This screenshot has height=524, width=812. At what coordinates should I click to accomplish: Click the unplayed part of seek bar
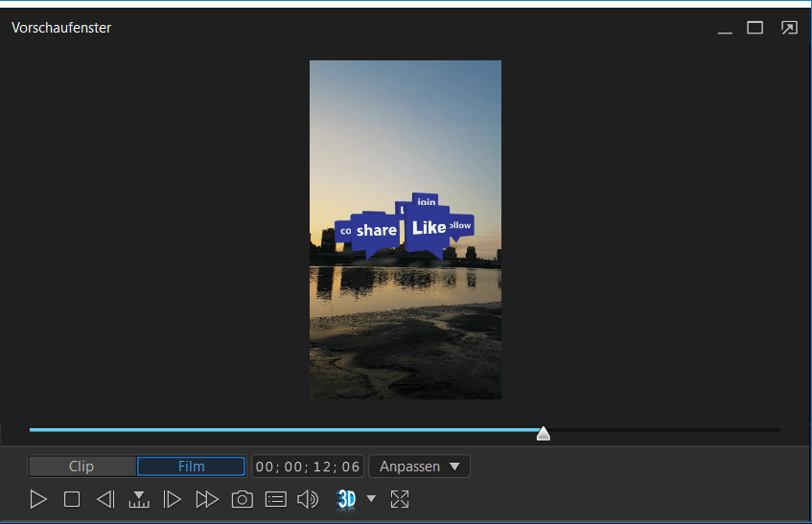coord(665,430)
